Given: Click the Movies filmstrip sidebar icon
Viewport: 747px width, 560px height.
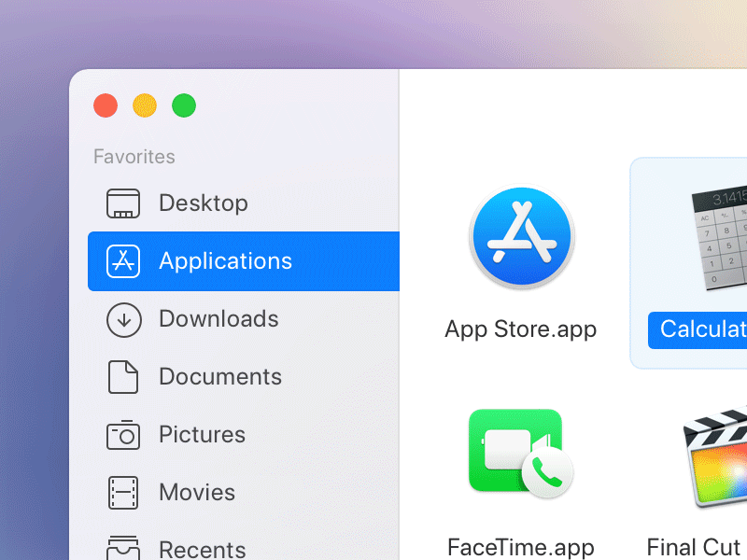Looking at the screenshot, I should click(x=123, y=492).
